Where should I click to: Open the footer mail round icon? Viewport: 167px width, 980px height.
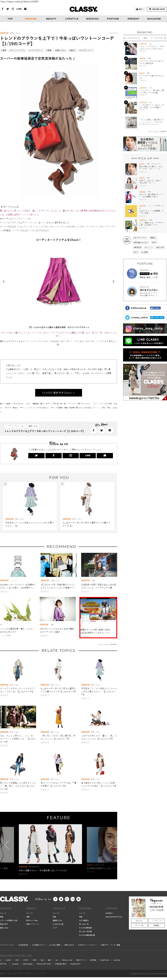[78, 899]
